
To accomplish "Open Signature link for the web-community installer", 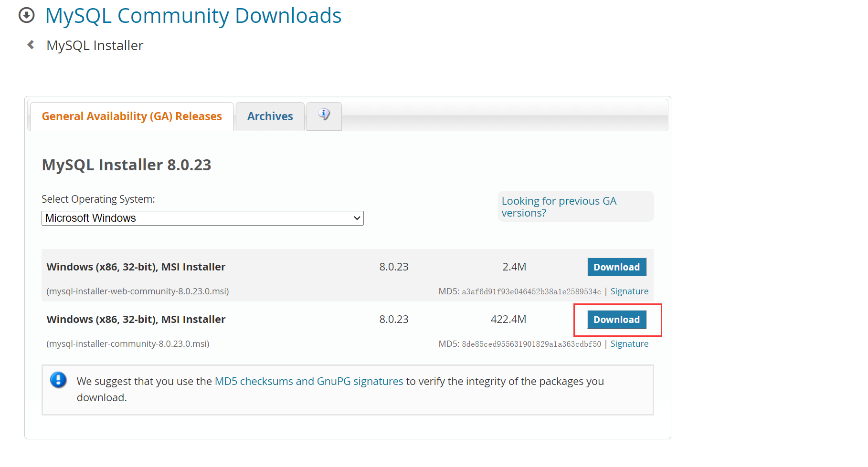I will click(x=629, y=291).
